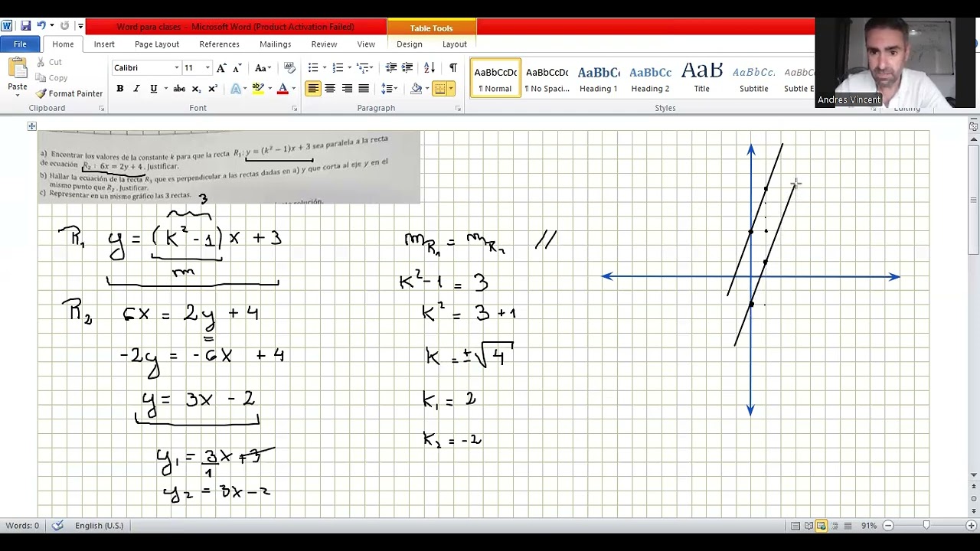The width and height of the screenshot is (980, 551).
Task: Select Align Text Left
Action: click(x=313, y=89)
